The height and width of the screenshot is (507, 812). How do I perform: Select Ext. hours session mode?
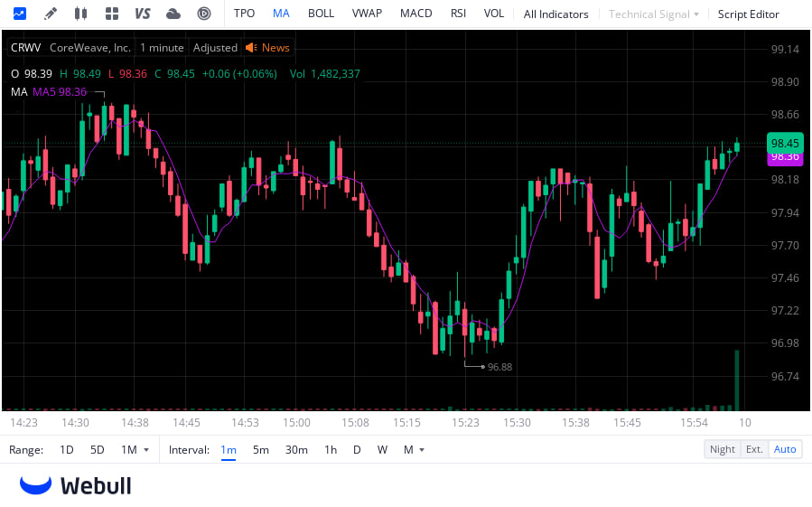click(x=754, y=449)
